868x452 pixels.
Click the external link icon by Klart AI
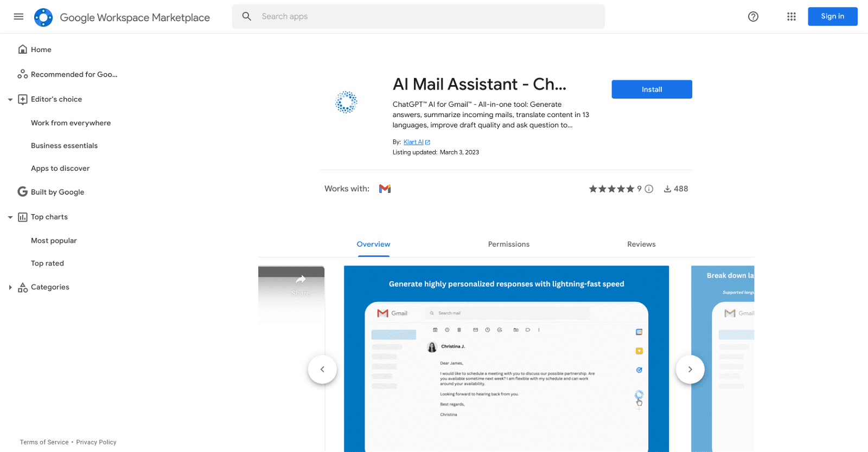pos(427,142)
